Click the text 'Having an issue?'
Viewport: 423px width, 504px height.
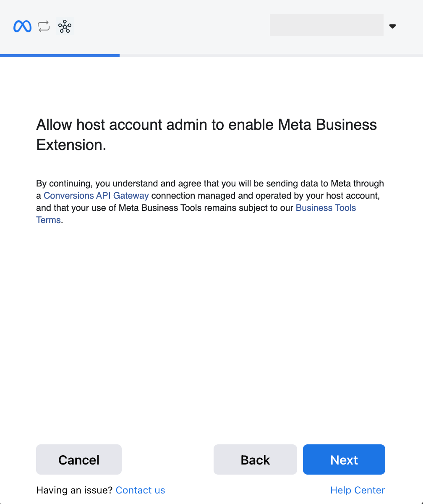click(x=75, y=490)
